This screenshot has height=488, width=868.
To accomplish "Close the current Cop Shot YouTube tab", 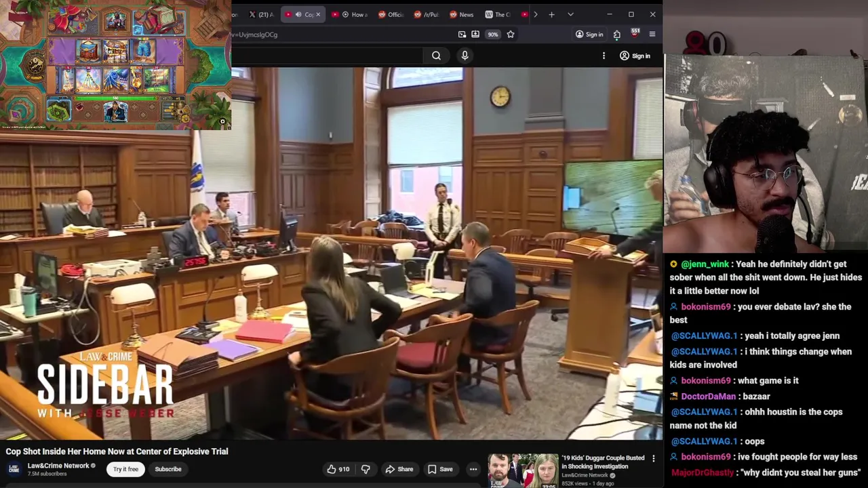I will point(319,14).
